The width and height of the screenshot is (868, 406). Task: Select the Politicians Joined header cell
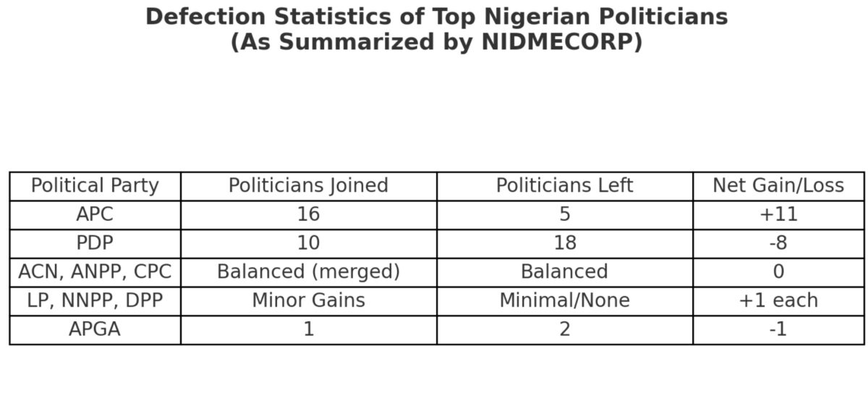click(x=309, y=186)
